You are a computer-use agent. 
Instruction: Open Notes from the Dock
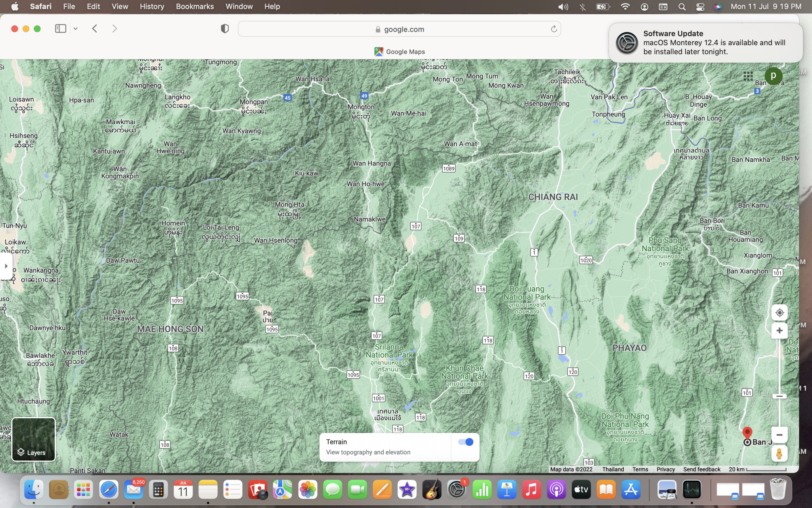coord(208,489)
